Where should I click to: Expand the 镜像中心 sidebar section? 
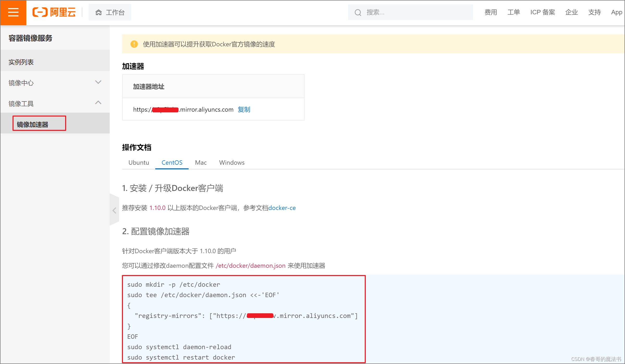click(55, 83)
